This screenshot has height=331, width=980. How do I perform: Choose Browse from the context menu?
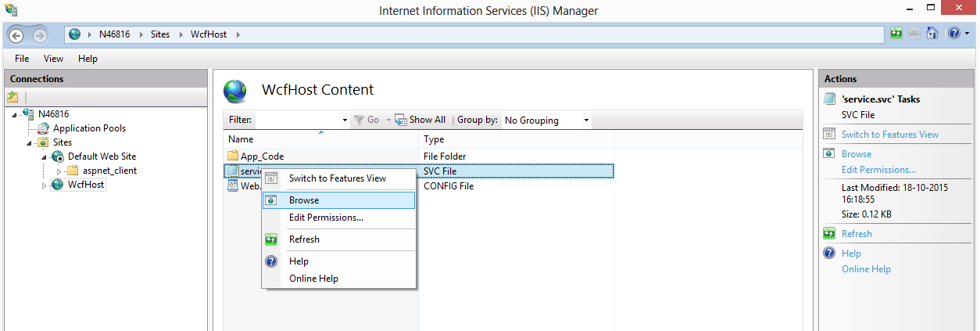[304, 200]
